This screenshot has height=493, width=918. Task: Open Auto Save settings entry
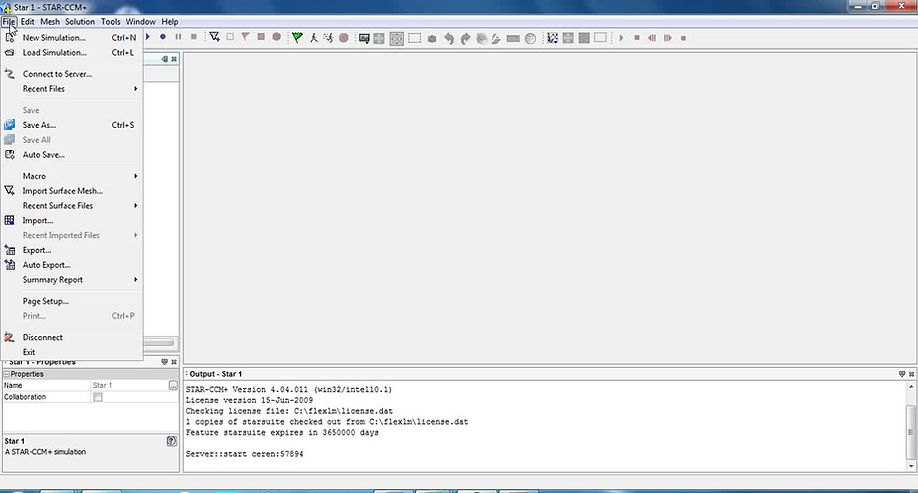[x=72, y=155]
